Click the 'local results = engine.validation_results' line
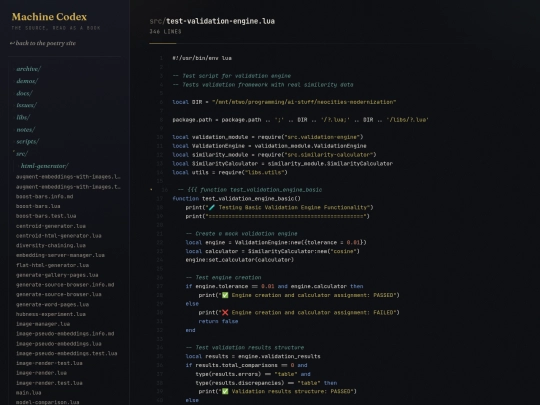540x405 pixels. pos(253,356)
